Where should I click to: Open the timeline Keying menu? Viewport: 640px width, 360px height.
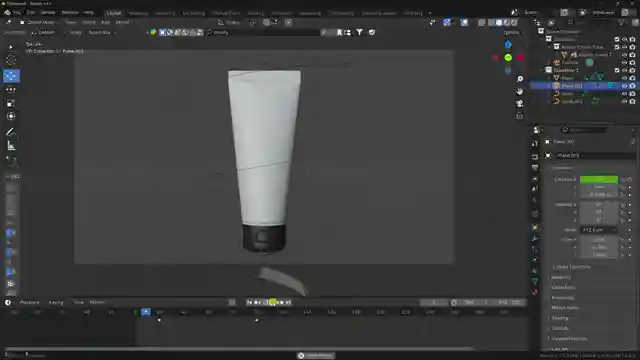pos(56,302)
